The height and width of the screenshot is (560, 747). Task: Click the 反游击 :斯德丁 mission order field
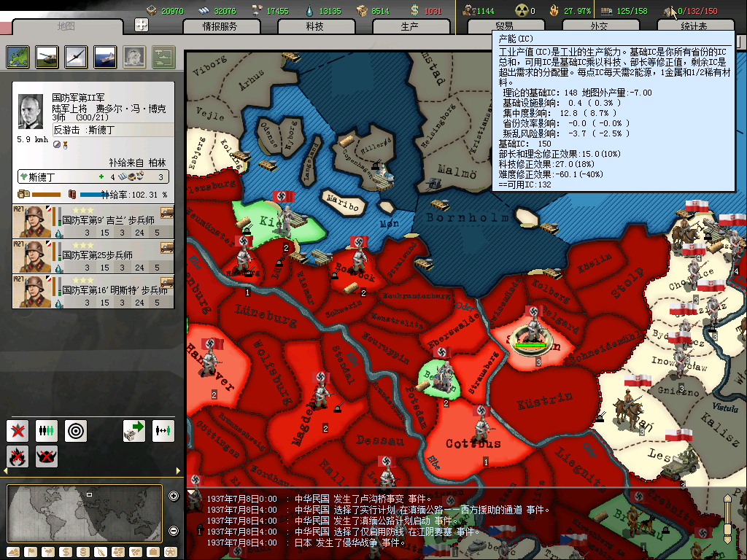pos(113,130)
